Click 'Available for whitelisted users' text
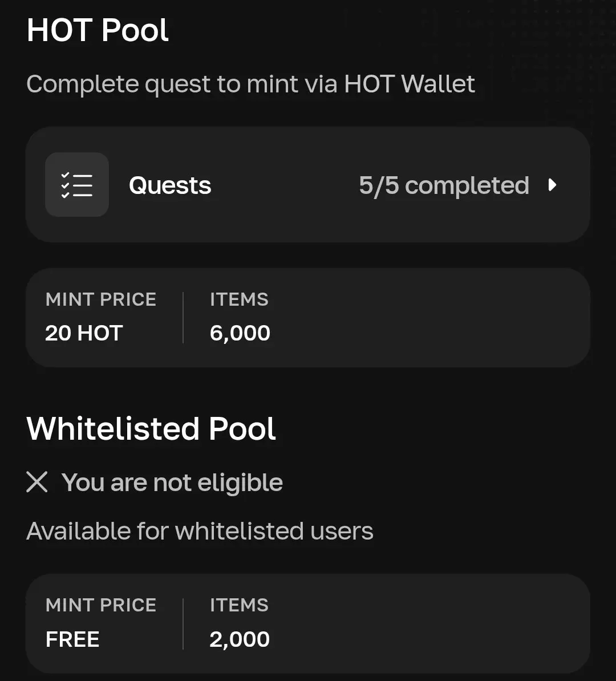Screen dimensions: 616x681 pyautogui.click(x=200, y=531)
